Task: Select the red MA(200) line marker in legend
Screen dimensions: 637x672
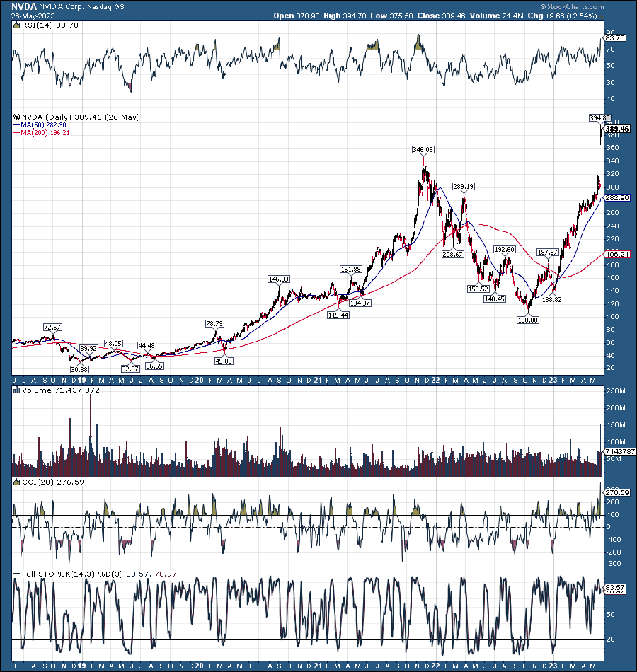Action: (x=17, y=133)
